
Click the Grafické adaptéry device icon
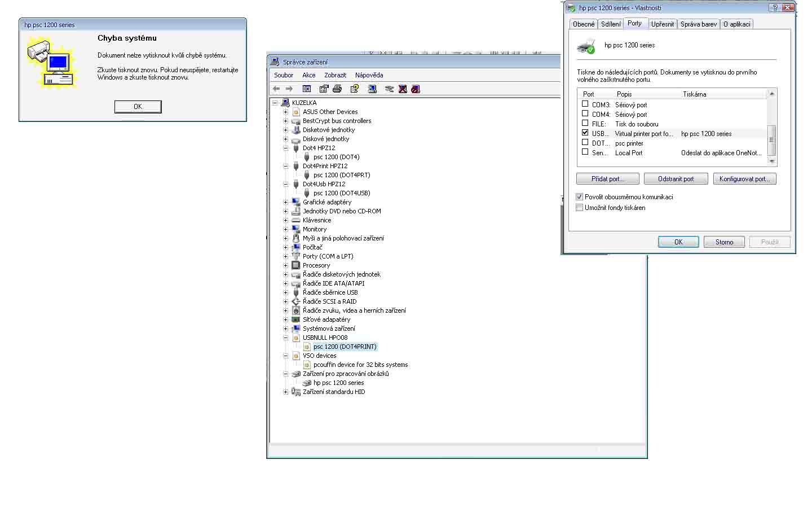tap(296, 202)
